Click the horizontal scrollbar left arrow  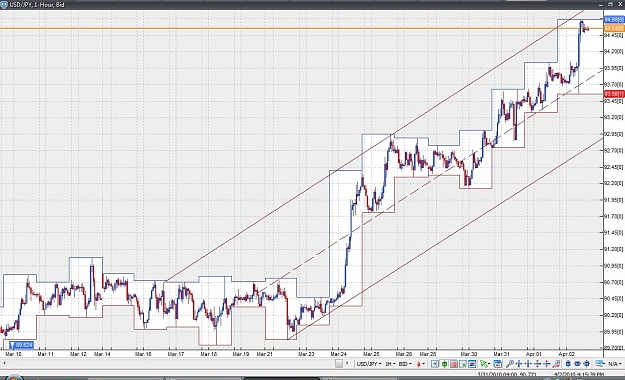pos(4,363)
